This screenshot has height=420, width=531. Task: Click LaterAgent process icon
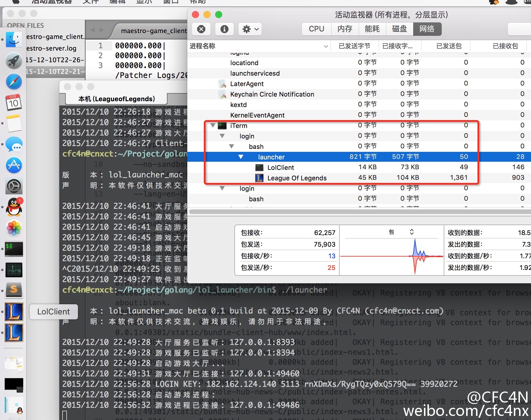(222, 84)
